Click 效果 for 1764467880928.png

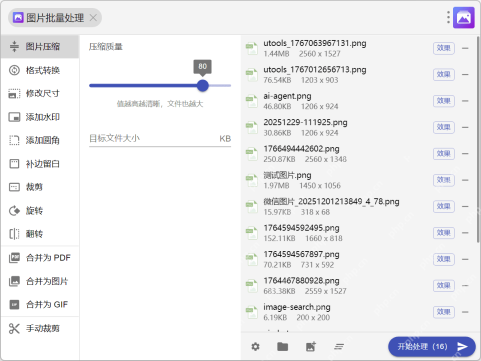(444, 286)
